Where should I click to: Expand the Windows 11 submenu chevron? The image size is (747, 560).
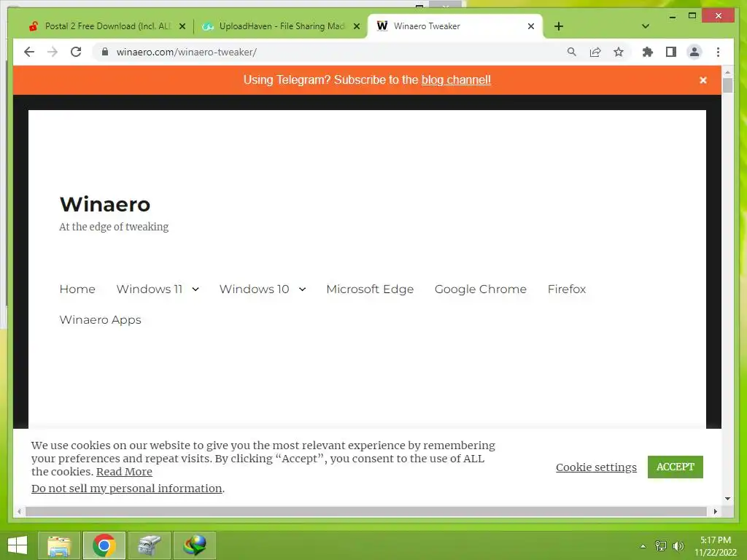[196, 289]
